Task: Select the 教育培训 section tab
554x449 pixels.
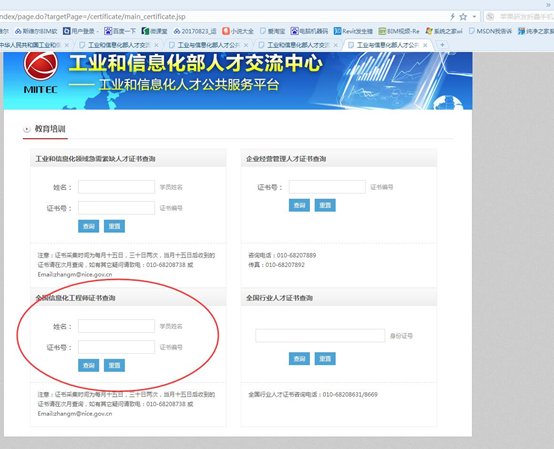Action: [45, 129]
